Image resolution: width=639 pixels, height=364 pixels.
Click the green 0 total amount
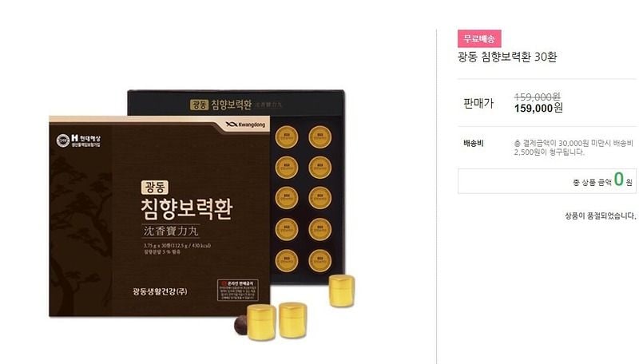click(x=618, y=179)
